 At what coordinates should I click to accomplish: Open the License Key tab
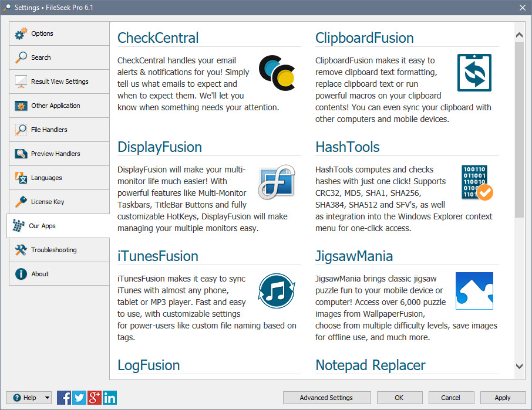tap(59, 202)
